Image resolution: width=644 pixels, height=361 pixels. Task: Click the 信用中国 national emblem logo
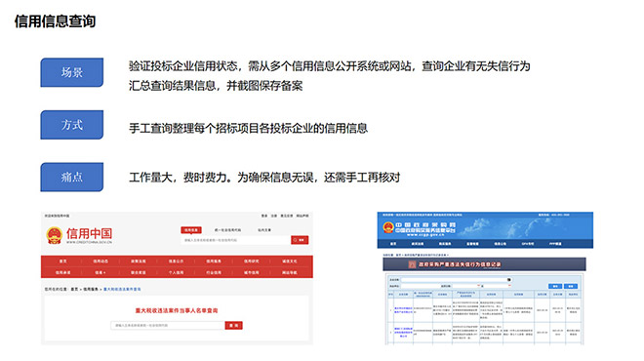point(54,235)
